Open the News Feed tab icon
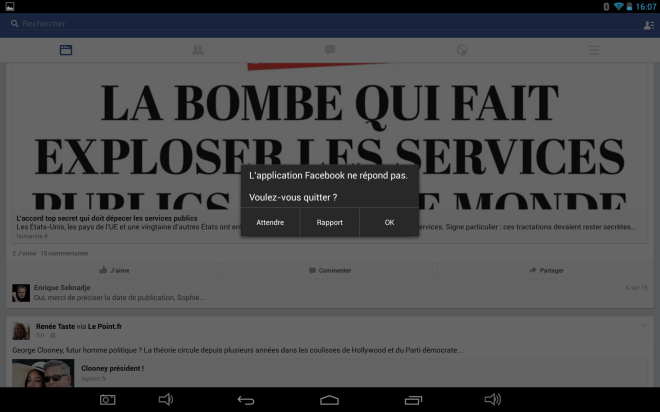The height and width of the screenshot is (412, 660). (66, 50)
